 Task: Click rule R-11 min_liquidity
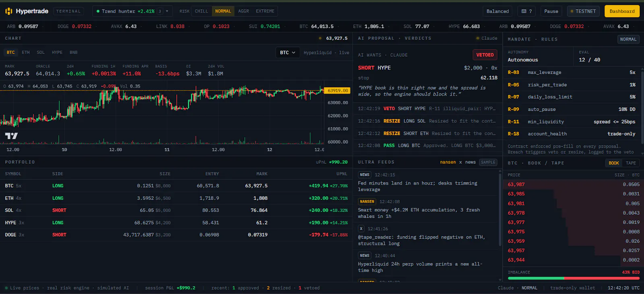pyautogui.click(x=572, y=121)
